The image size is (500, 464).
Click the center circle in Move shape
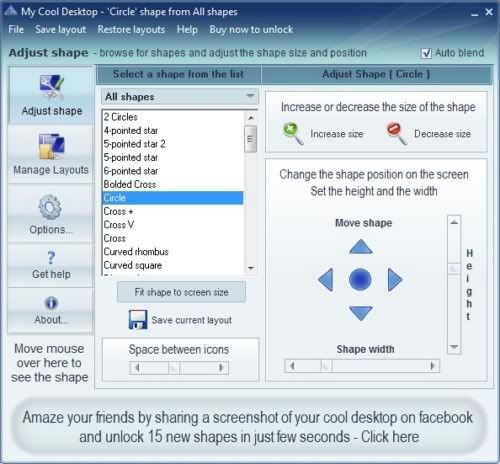click(x=360, y=279)
